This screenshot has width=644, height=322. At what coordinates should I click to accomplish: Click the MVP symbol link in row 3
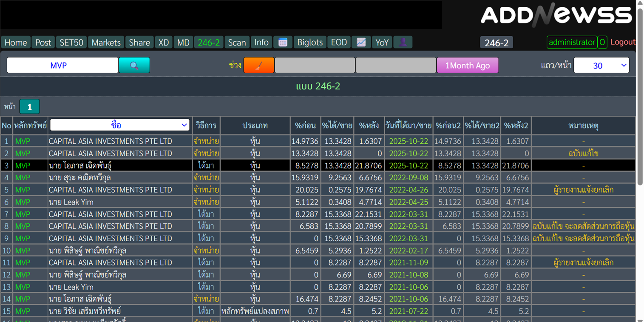point(23,165)
